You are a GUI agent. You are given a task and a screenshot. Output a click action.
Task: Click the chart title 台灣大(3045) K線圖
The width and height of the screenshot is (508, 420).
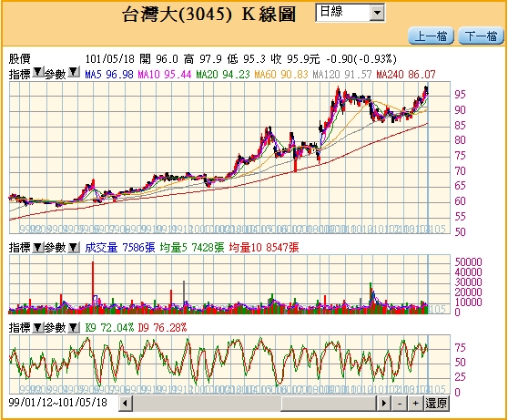209,15
